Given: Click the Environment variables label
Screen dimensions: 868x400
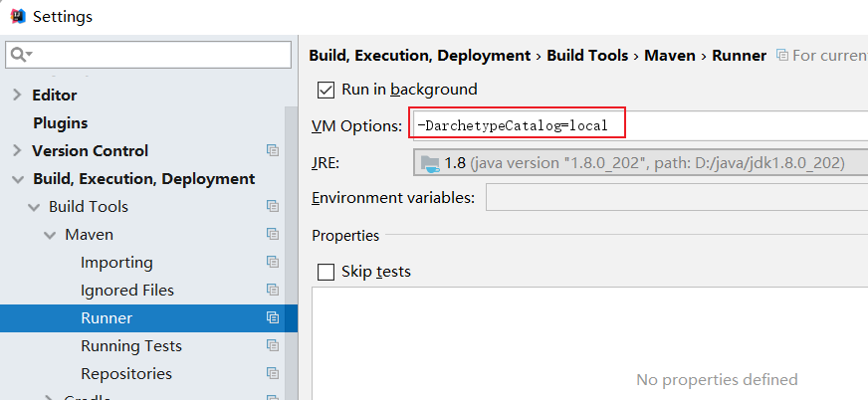Looking at the screenshot, I should click(x=393, y=197).
